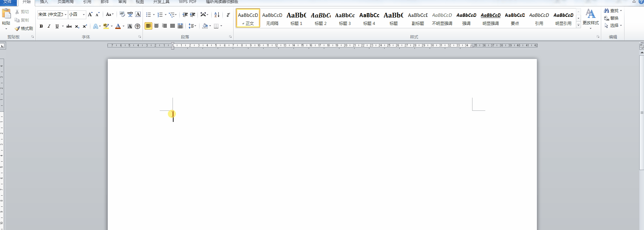Click the vertical scrollbar thumb
Image resolution: width=644 pixels, height=230 pixels.
(x=642, y=113)
